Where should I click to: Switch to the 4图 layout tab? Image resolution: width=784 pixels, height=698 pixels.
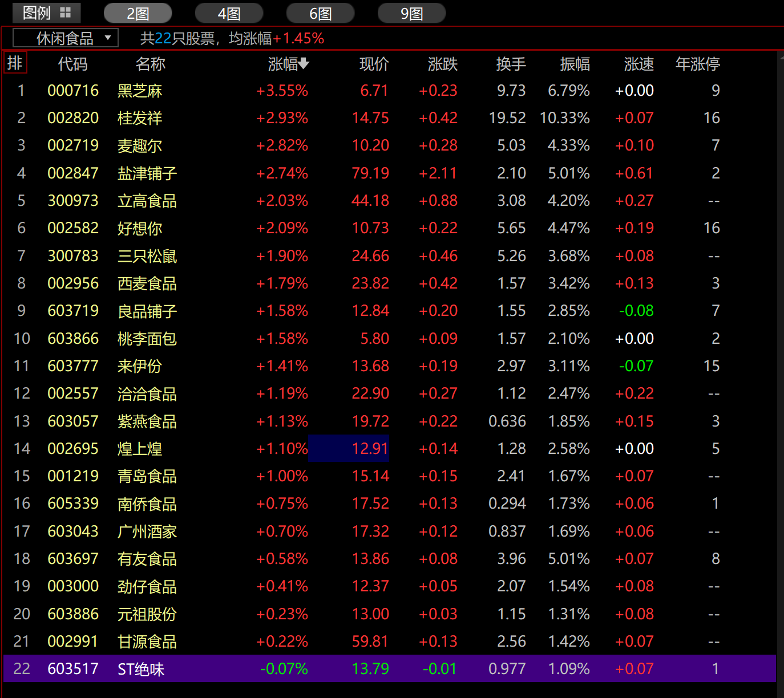click(x=229, y=13)
